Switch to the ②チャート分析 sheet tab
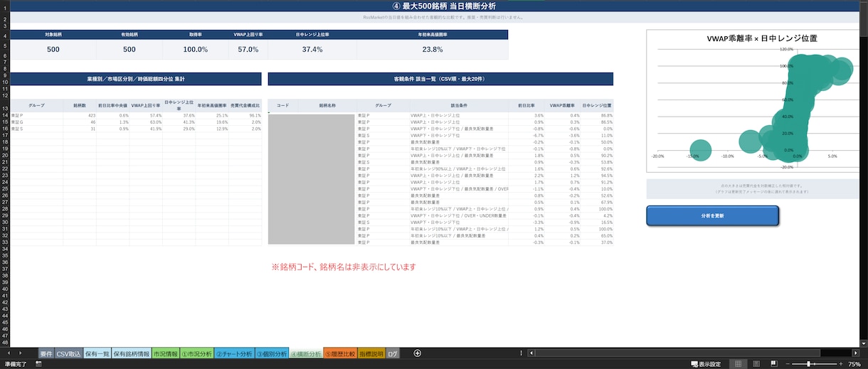This screenshot has height=369, width=868. tap(234, 353)
